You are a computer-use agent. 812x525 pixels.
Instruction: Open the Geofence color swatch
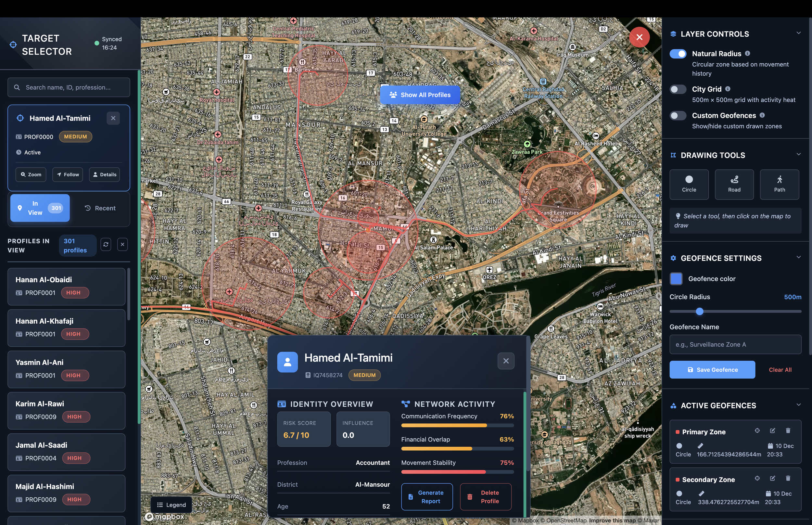pyautogui.click(x=676, y=278)
